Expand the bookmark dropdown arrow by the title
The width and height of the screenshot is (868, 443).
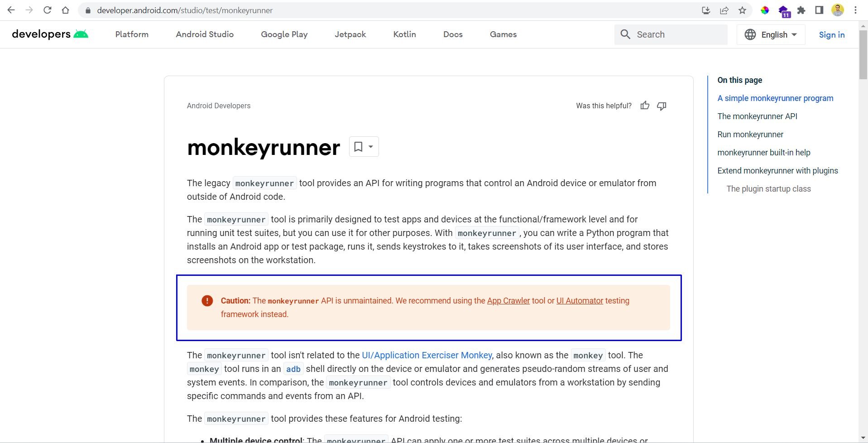tap(371, 147)
